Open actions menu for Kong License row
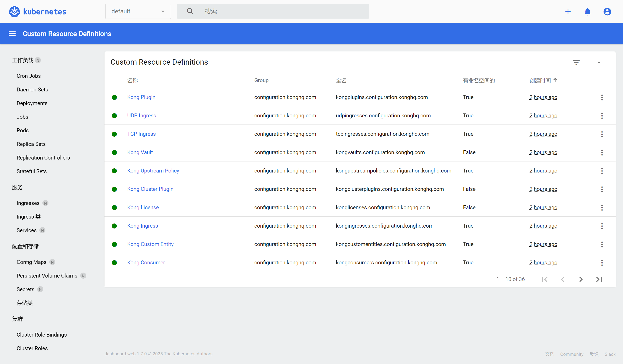Image resolution: width=623 pixels, height=364 pixels. [x=602, y=208]
